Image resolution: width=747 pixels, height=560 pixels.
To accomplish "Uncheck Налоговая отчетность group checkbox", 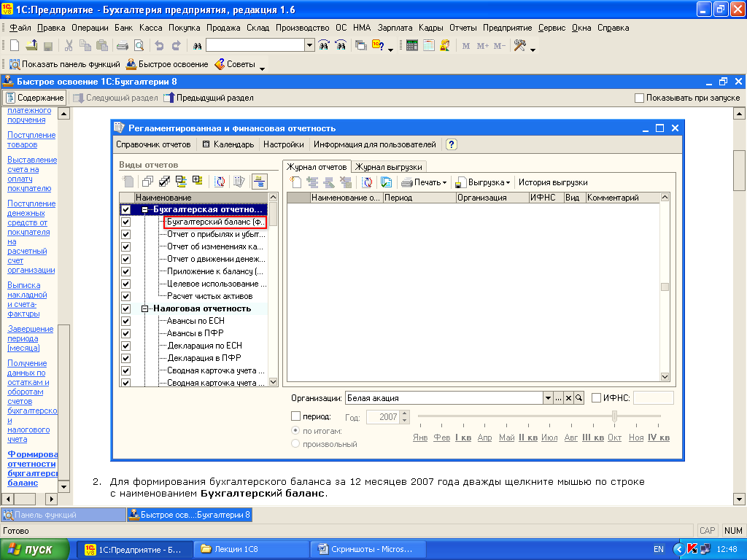I will pos(125,308).
